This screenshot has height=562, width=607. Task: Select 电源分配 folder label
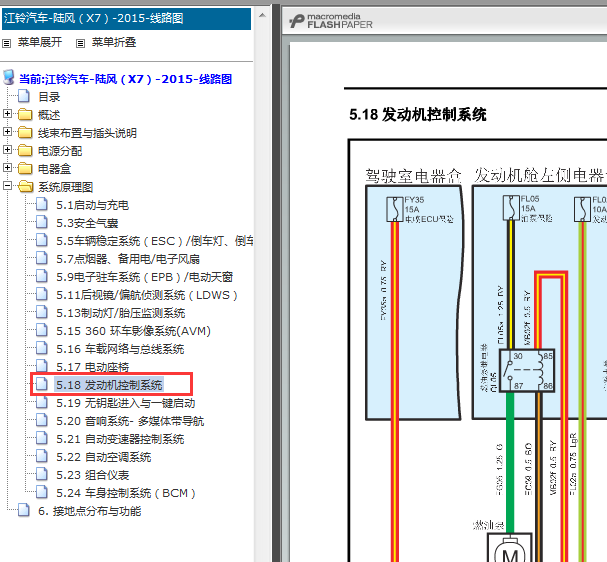[60, 151]
